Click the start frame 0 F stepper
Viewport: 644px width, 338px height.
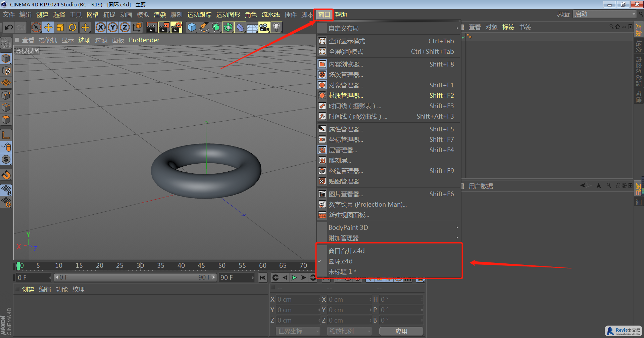50,278
